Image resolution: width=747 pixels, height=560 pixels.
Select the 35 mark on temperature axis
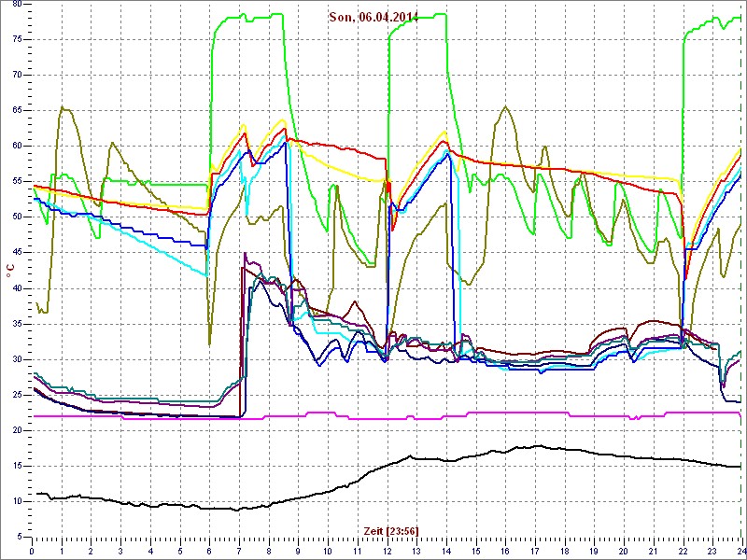point(16,324)
